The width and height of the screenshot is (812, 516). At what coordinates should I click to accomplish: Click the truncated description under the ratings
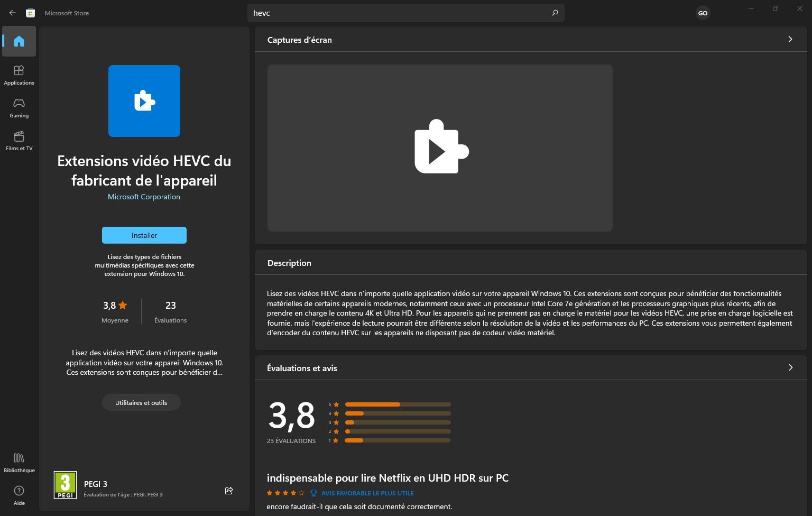(x=144, y=363)
